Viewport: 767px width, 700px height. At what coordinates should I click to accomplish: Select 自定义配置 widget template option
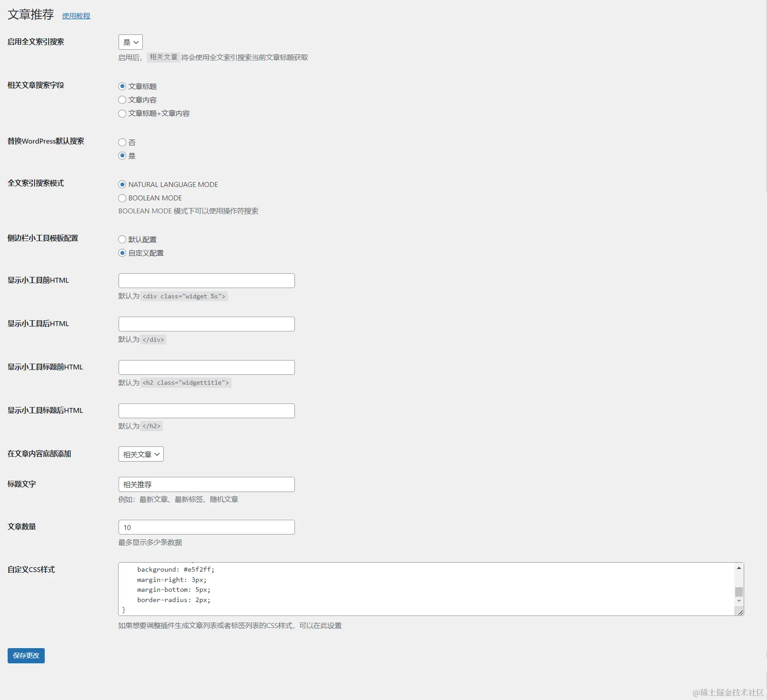pos(122,253)
